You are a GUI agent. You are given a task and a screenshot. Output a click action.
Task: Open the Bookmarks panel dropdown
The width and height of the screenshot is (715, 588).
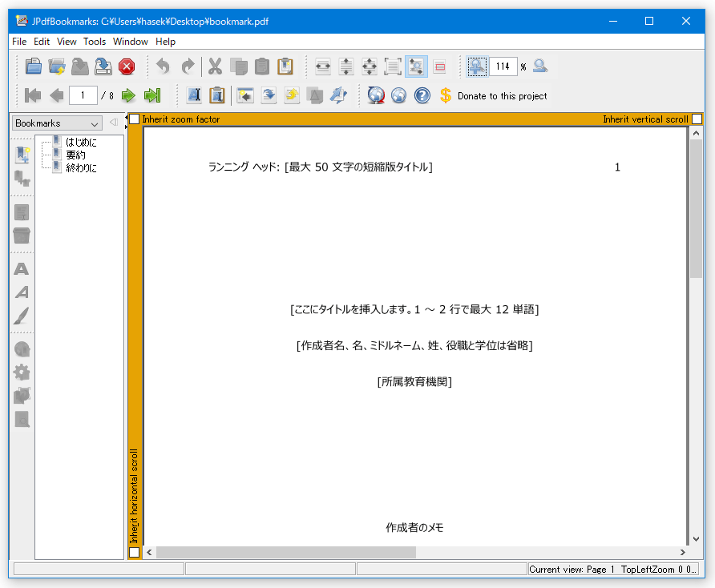[57, 123]
